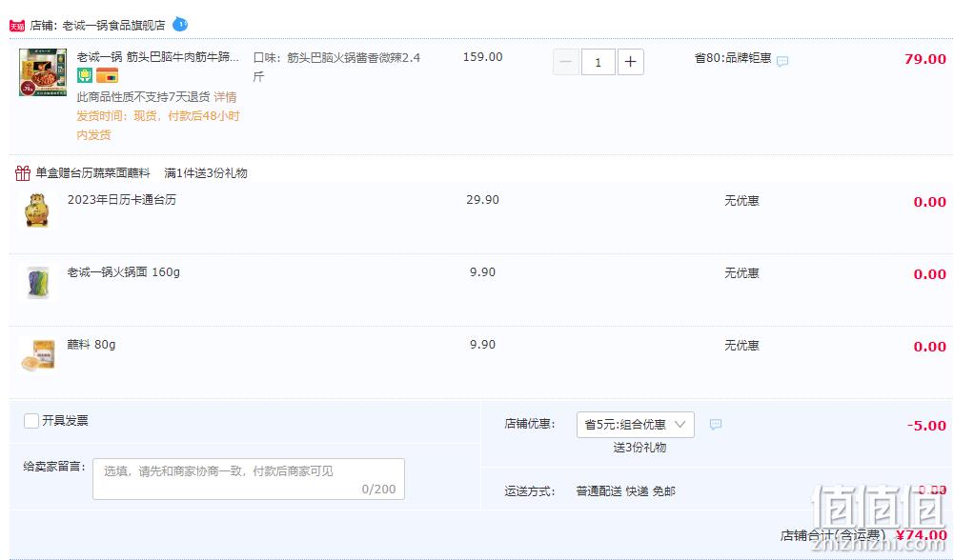954x560 pixels.
Task: Focus the 给卖家留言 message input field
Action: [x=249, y=479]
